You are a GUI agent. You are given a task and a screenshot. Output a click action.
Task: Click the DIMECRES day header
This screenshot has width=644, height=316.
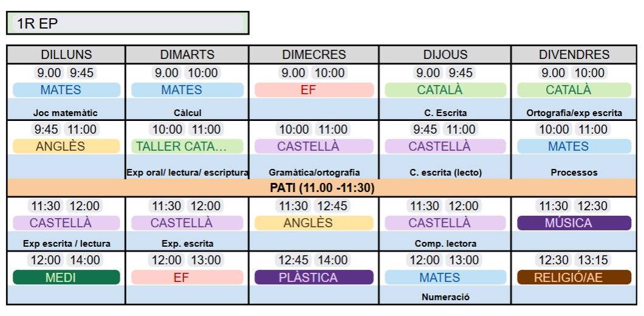[x=313, y=55]
